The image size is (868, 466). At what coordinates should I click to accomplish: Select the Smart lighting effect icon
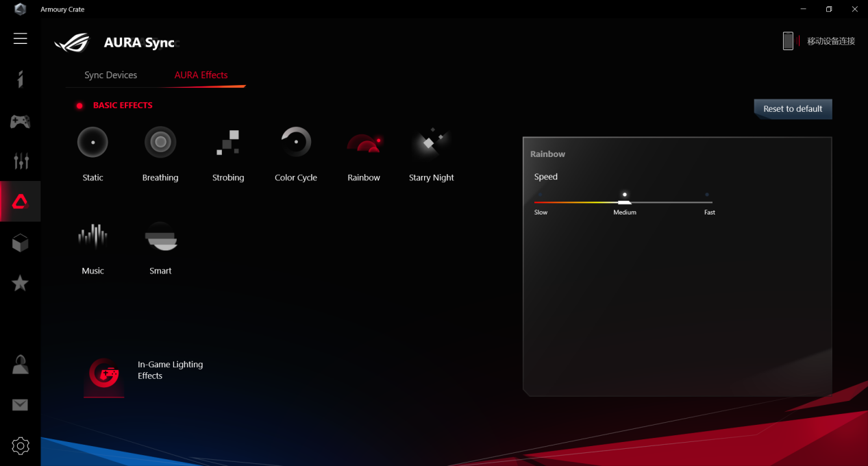click(161, 236)
